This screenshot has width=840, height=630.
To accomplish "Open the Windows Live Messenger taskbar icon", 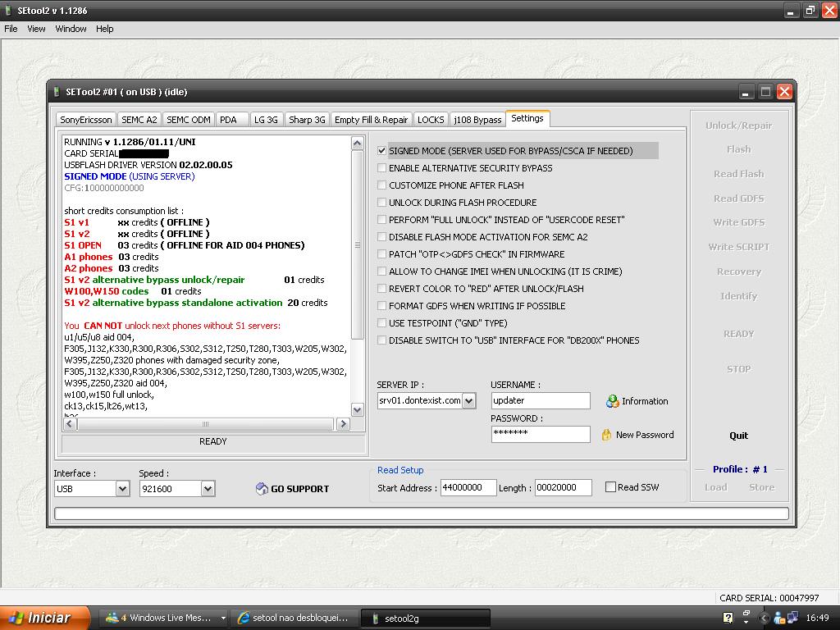I will (x=112, y=618).
